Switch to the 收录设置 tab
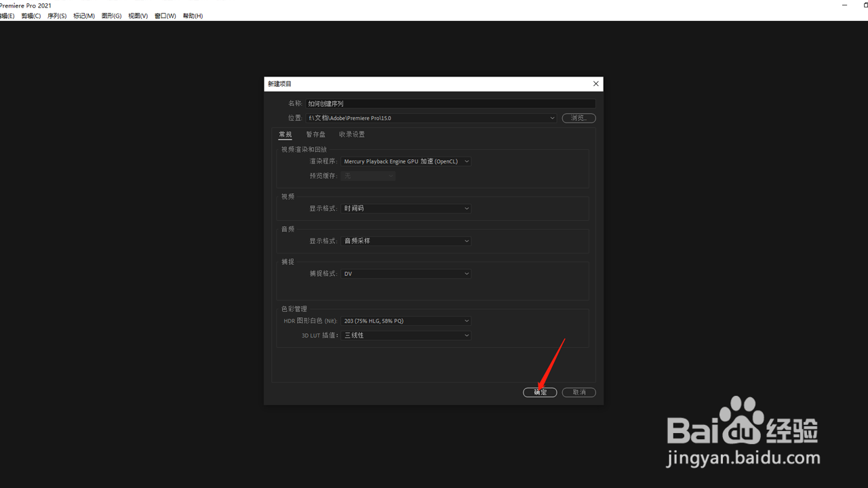The width and height of the screenshot is (868, 488). [352, 134]
